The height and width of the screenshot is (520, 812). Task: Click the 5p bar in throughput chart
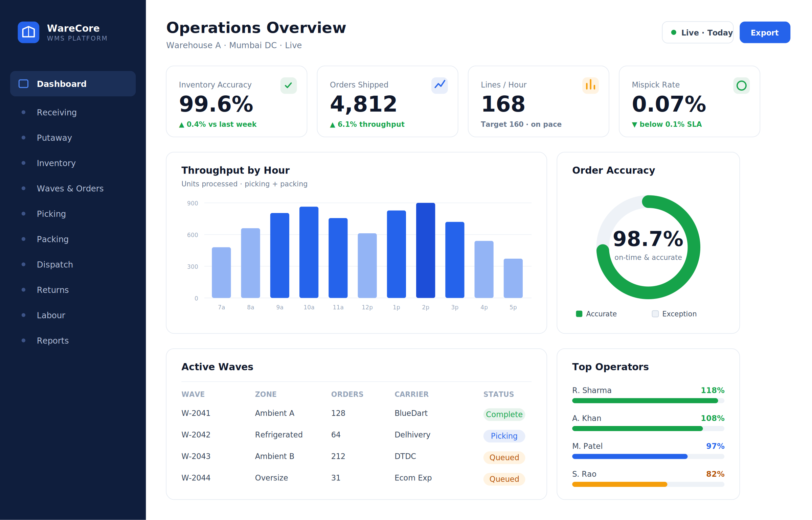pos(513,278)
